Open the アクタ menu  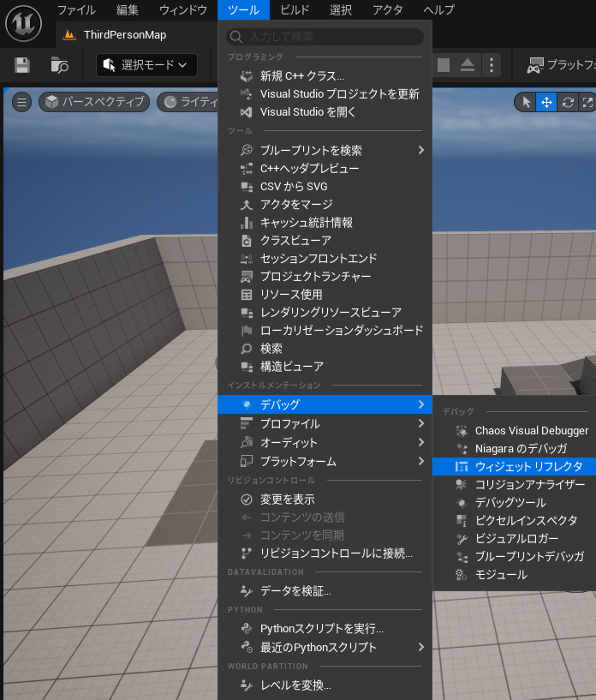pyautogui.click(x=388, y=9)
